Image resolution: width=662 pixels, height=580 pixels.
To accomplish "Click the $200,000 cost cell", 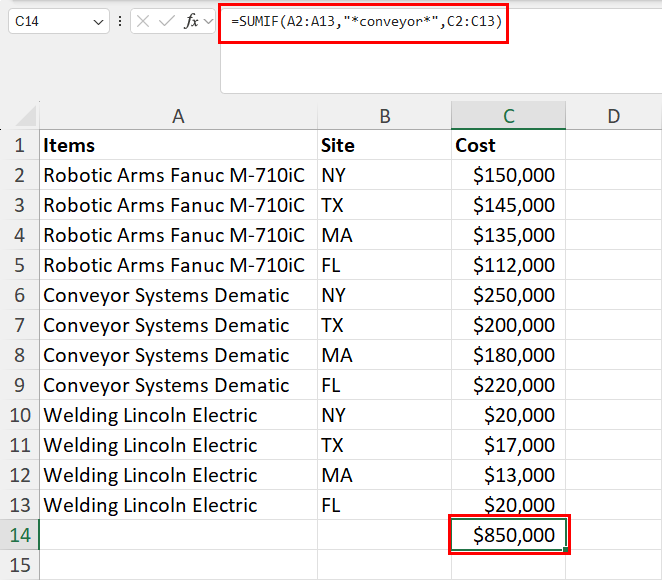I will pyautogui.click(x=508, y=325).
